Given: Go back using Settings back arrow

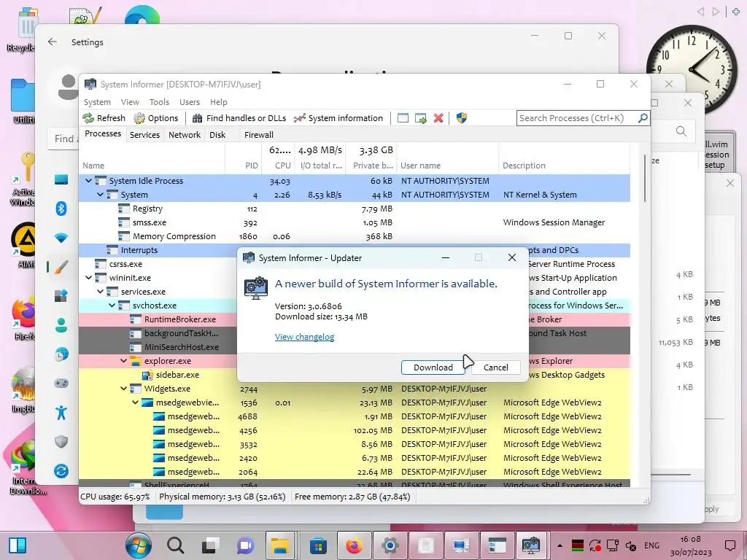Looking at the screenshot, I should 53,42.
